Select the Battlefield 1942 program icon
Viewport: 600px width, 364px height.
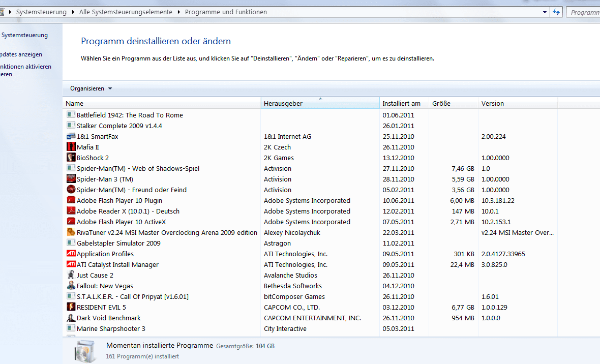(71, 114)
